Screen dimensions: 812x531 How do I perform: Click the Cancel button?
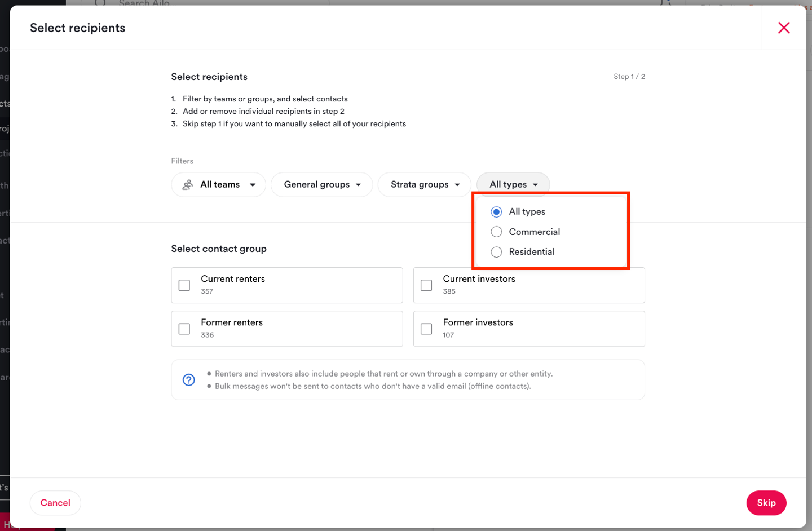pos(55,503)
